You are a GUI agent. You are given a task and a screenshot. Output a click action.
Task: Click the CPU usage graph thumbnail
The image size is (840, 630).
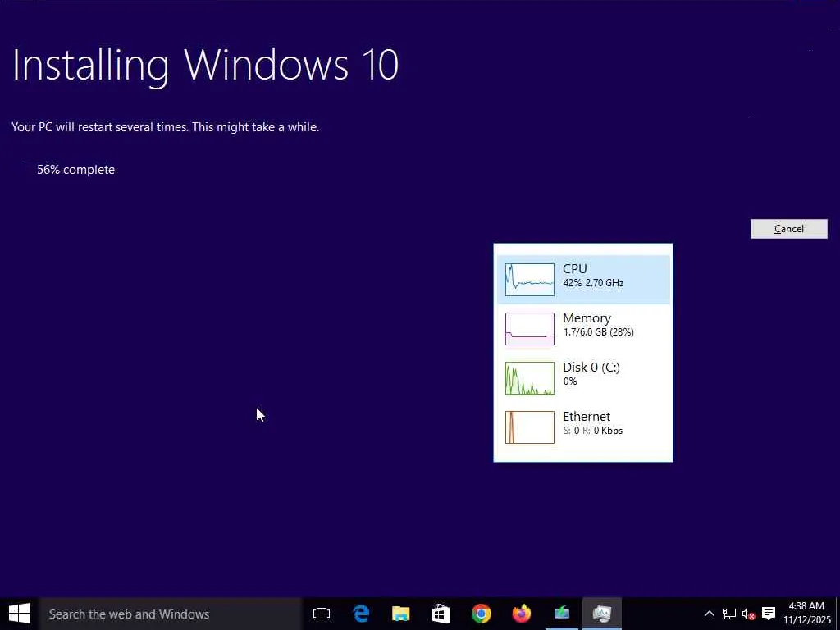point(529,279)
